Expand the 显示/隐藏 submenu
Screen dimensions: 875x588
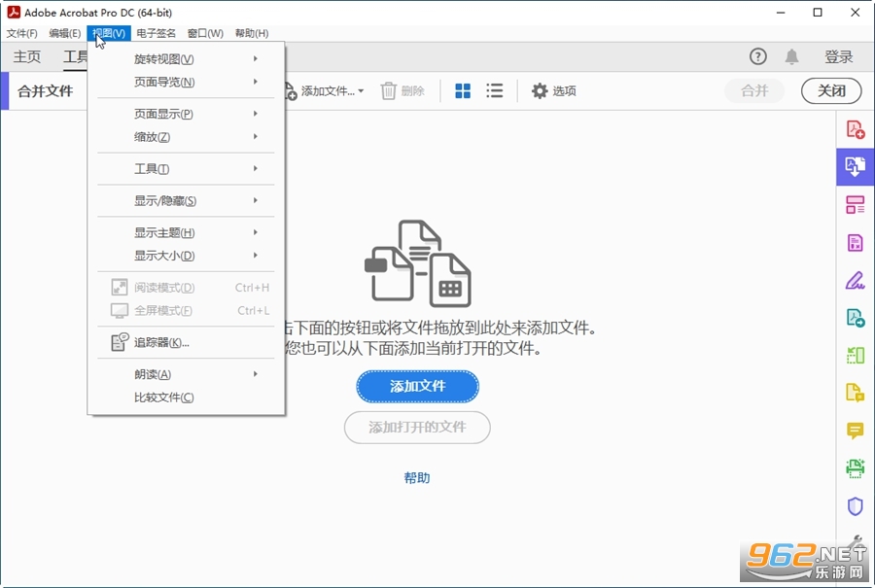point(186,200)
